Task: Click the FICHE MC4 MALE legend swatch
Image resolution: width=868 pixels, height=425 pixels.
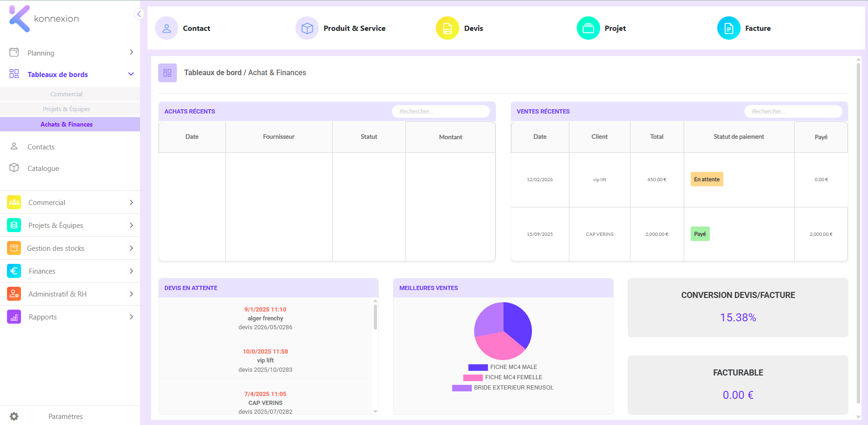Action: (478, 367)
